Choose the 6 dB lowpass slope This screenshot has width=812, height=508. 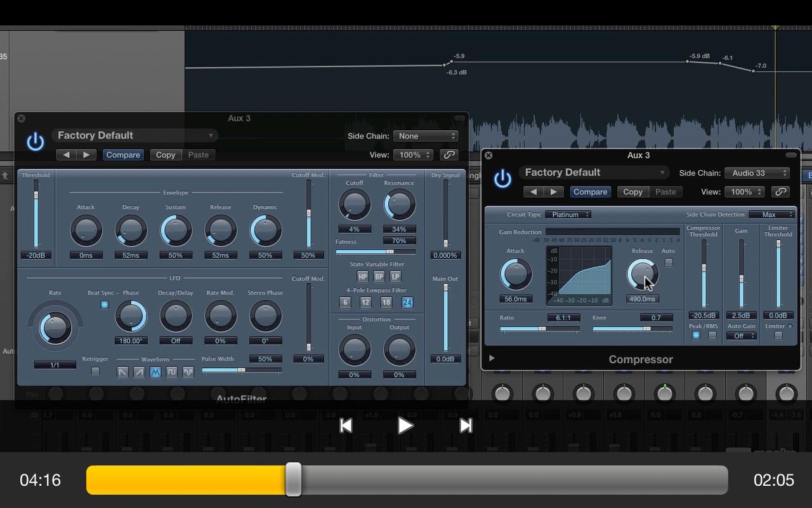tap(345, 303)
